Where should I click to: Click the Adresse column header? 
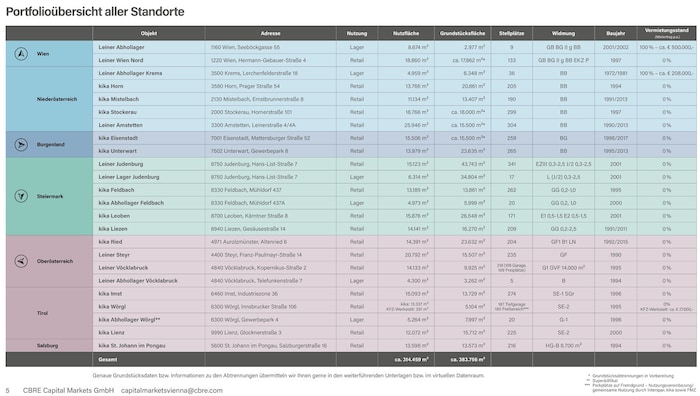coord(271,33)
